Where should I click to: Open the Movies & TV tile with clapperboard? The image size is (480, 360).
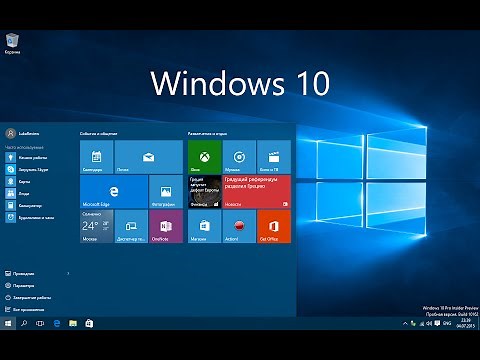coord(274,157)
